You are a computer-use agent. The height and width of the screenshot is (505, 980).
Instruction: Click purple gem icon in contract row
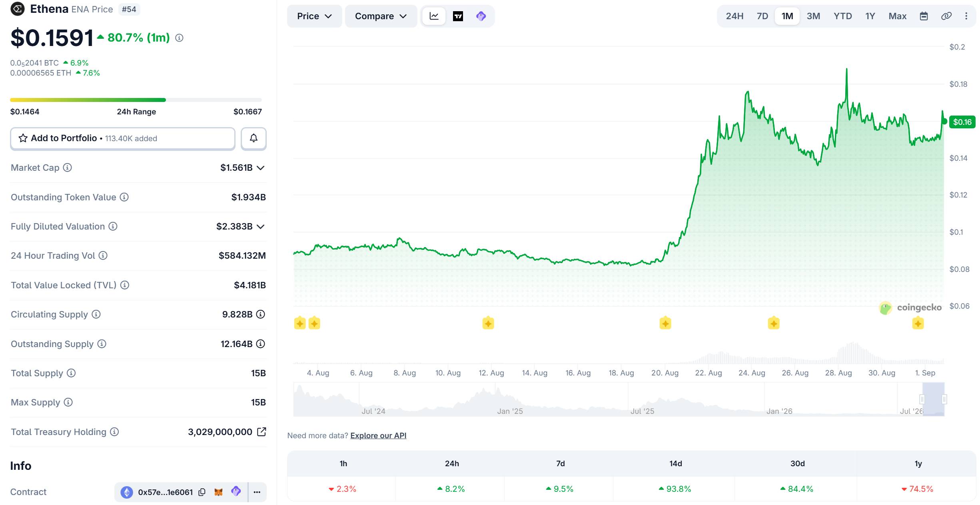236,491
